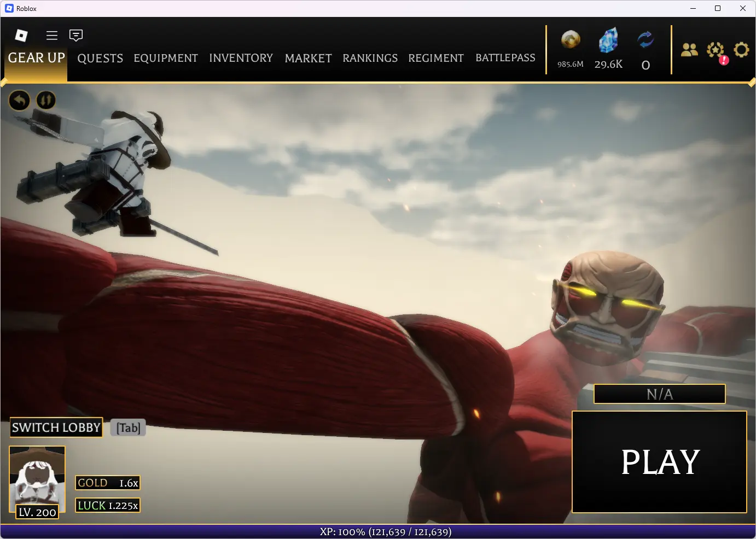
Task: Click the Roblox app icon in title bar
Action: point(9,8)
